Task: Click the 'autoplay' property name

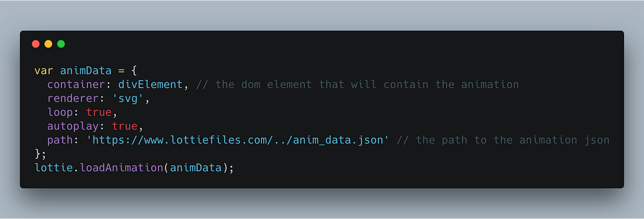Action: pos(73,126)
